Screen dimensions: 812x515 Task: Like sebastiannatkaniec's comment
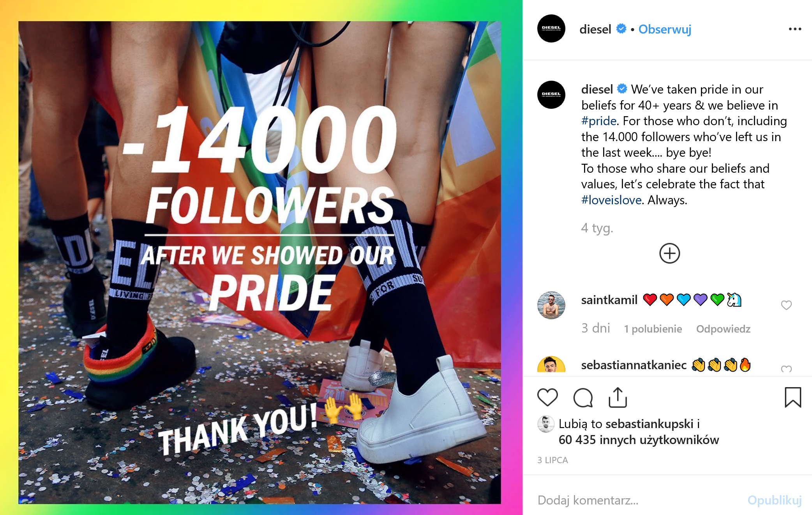pyautogui.click(x=786, y=368)
